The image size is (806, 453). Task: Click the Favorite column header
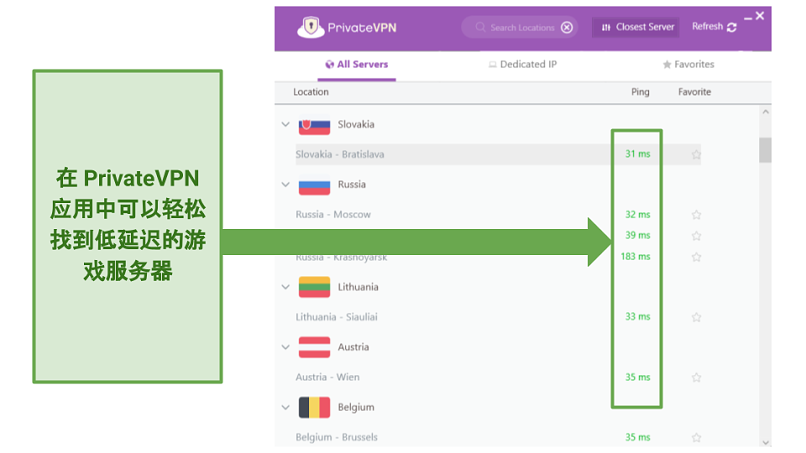tap(694, 92)
